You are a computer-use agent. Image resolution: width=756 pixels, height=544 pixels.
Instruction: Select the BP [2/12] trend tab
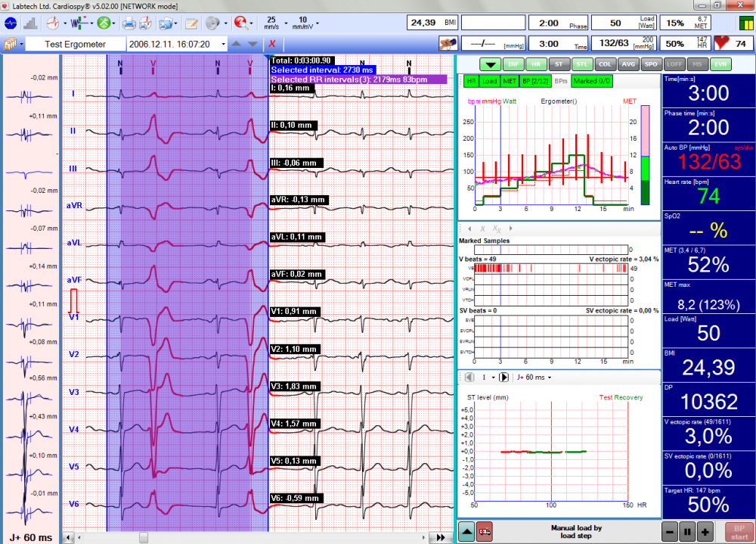click(535, 80)
